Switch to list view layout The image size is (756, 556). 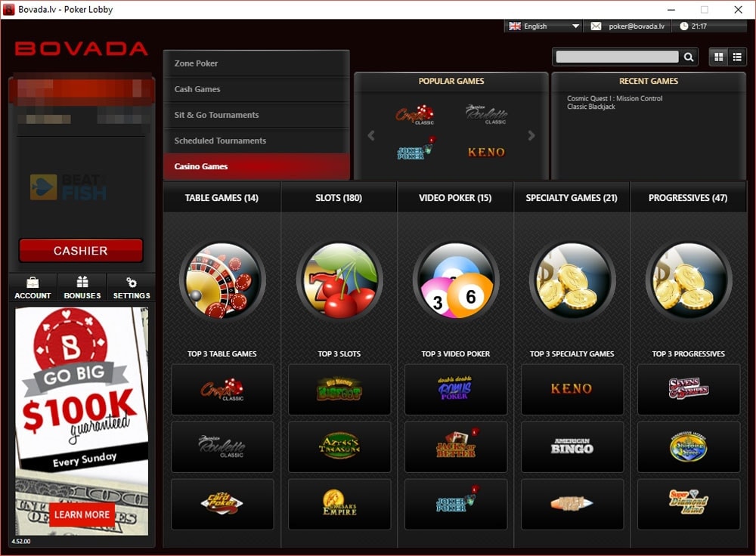click(737, 56)
